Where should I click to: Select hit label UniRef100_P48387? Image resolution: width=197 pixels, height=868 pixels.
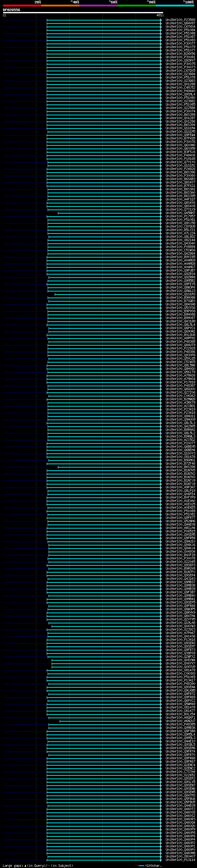point(180,386)
